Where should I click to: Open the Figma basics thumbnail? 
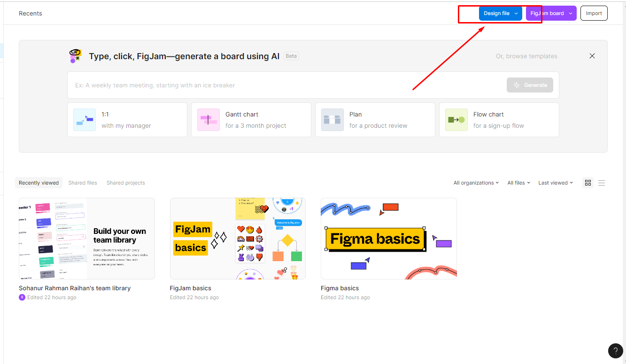[x=389, y=239]
